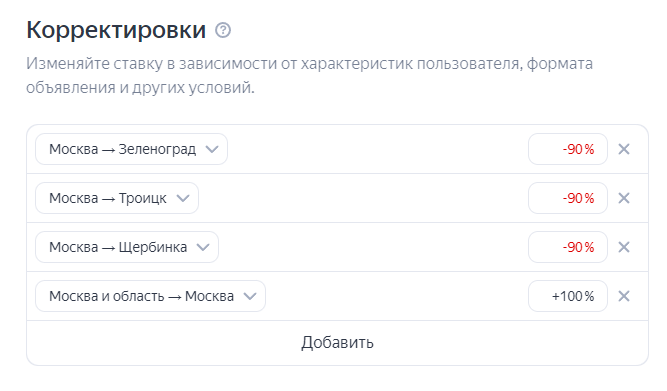Remove the Москва → Щербинка adjustment
The width and height of the screenshot is (667, 391).
tap(624, 247)
